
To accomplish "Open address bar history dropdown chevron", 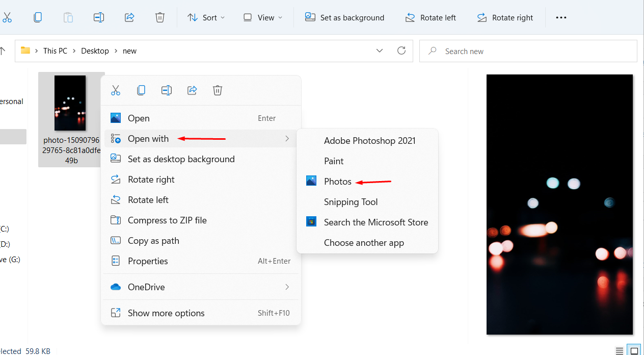I will pos(380,50).
